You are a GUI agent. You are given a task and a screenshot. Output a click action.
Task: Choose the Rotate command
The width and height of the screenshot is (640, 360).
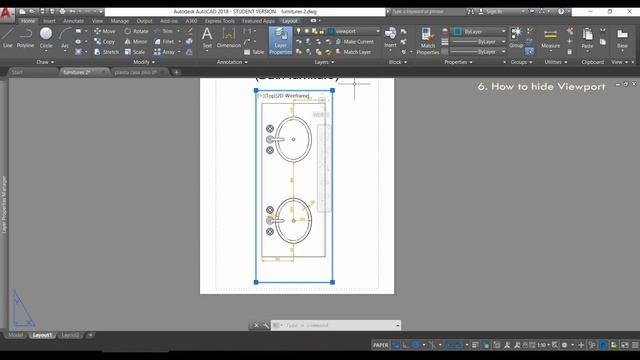[x=136, y=31]
